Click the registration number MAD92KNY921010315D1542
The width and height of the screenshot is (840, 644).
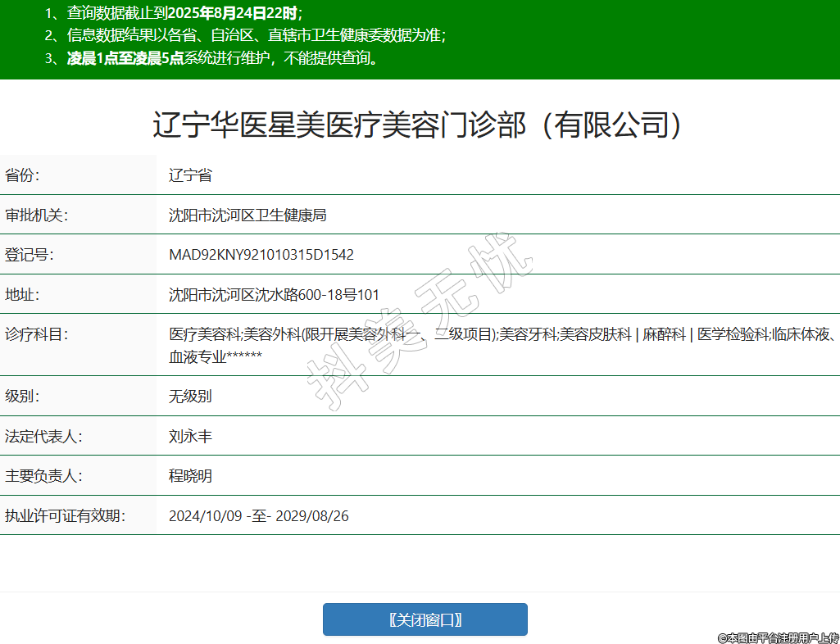pos(261,255)
